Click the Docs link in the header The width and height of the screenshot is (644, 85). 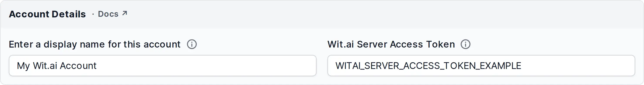coord(108,14)
